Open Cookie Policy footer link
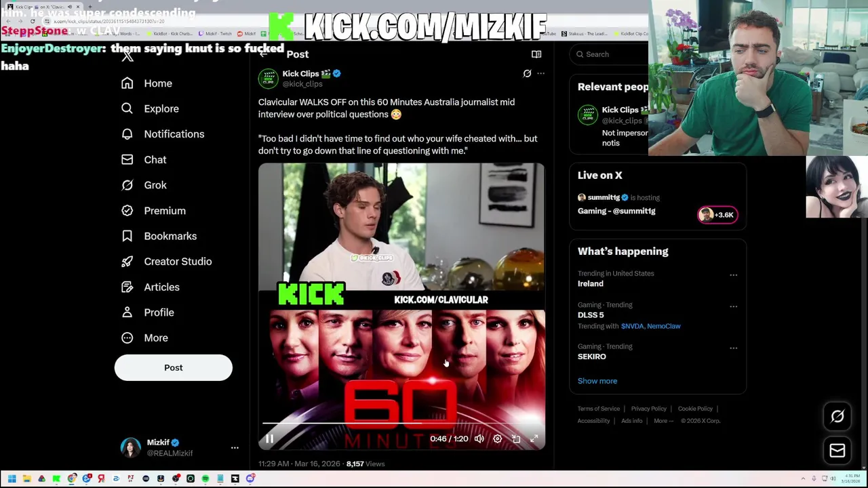 click(x=695, y=409)
